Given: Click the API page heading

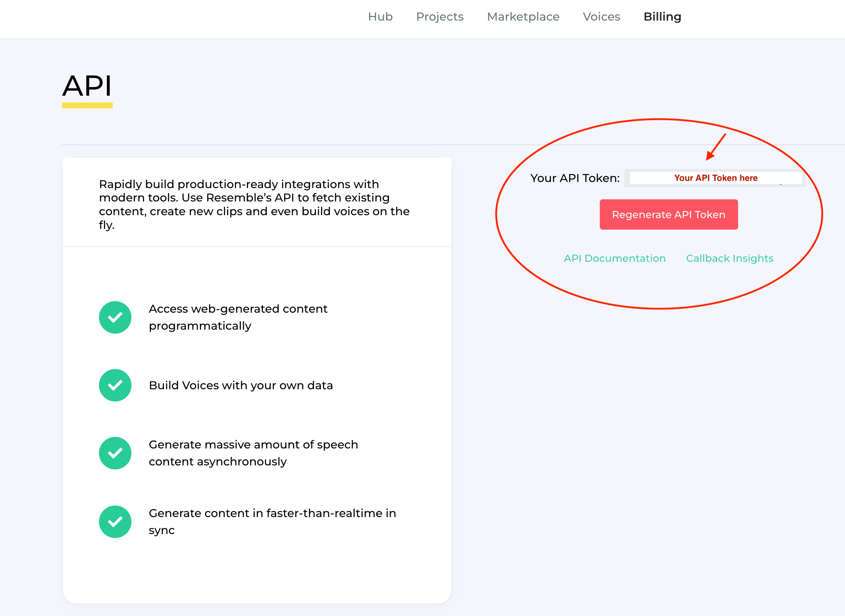Looking at the screenshot, I should (x=87, y=86).
